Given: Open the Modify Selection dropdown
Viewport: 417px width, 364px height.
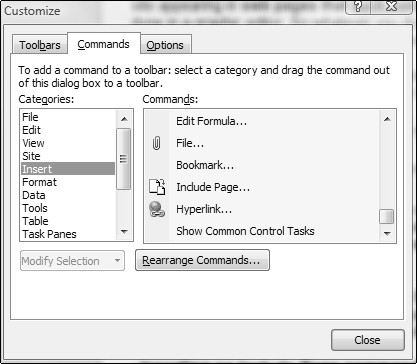Looking at the screenshot, I should [72, 261].
